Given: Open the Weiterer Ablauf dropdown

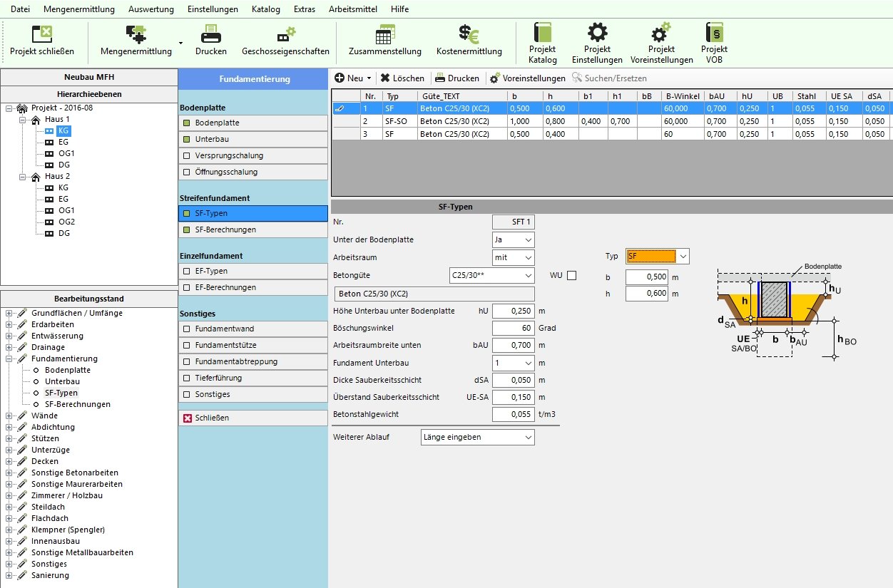Looking at the screenshot, I should [528, 437].
